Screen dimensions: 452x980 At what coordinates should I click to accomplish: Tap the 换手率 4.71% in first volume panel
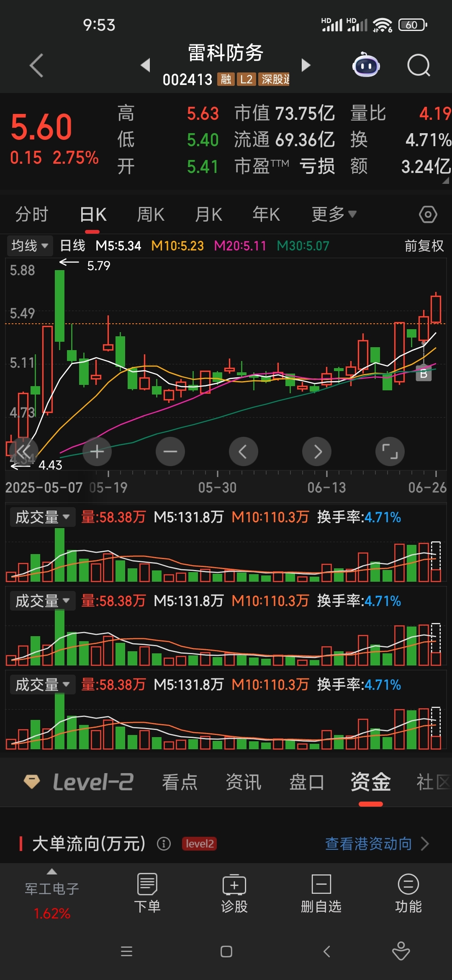click(x=359, y=517)
